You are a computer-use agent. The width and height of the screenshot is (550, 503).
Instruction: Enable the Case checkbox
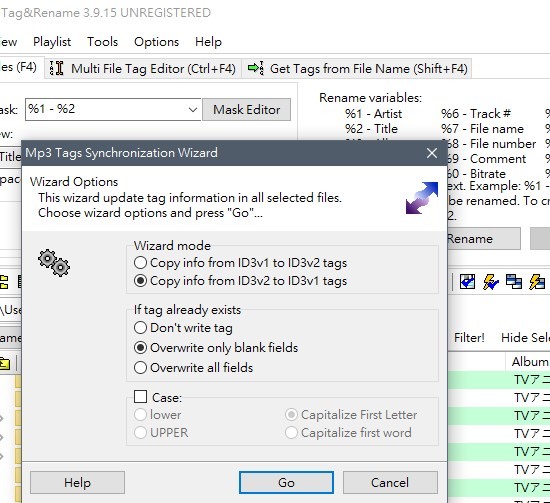click(141, 397)
